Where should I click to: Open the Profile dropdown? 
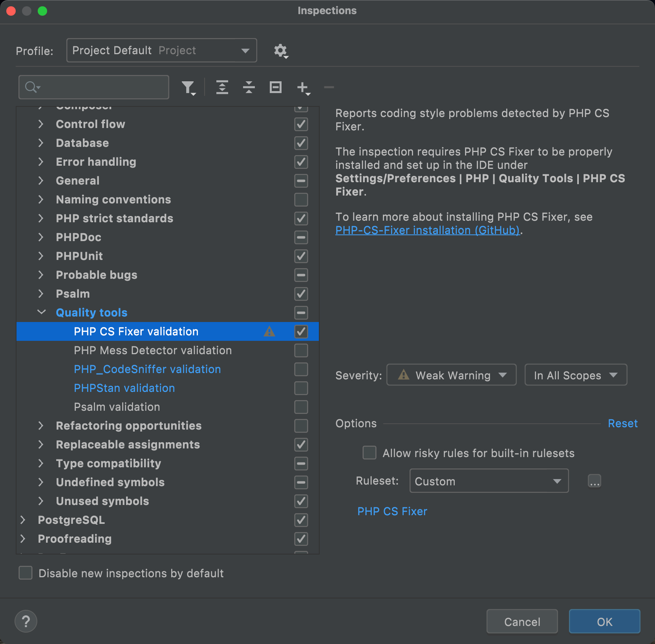pyautogui.click(x=161, y=50)
